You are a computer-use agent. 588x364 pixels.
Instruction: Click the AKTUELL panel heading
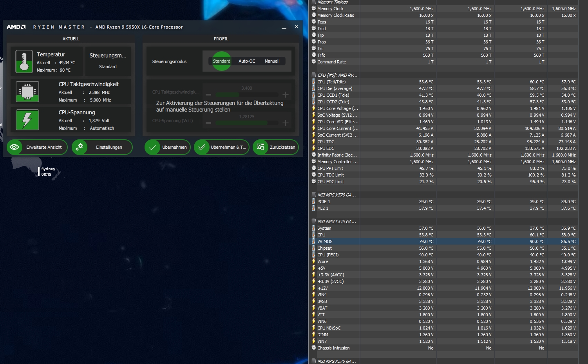(71, 39)
